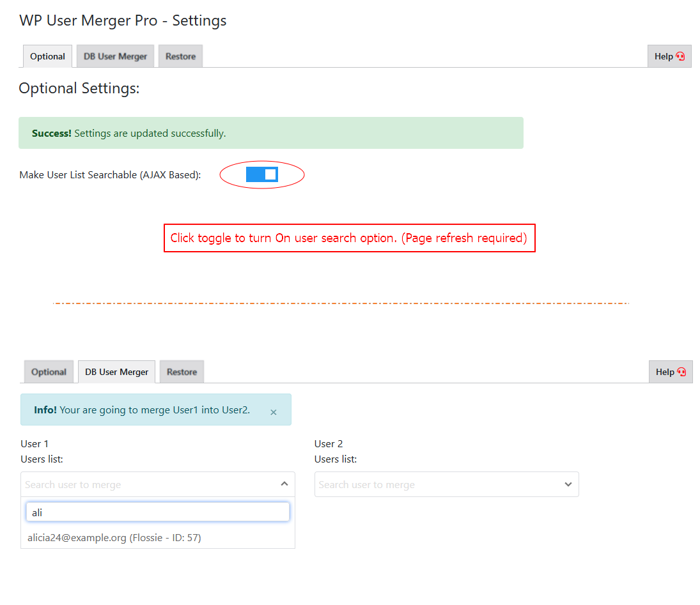
Task: Toggle the Make User List Searchable switch
Action: coord(262,174)
